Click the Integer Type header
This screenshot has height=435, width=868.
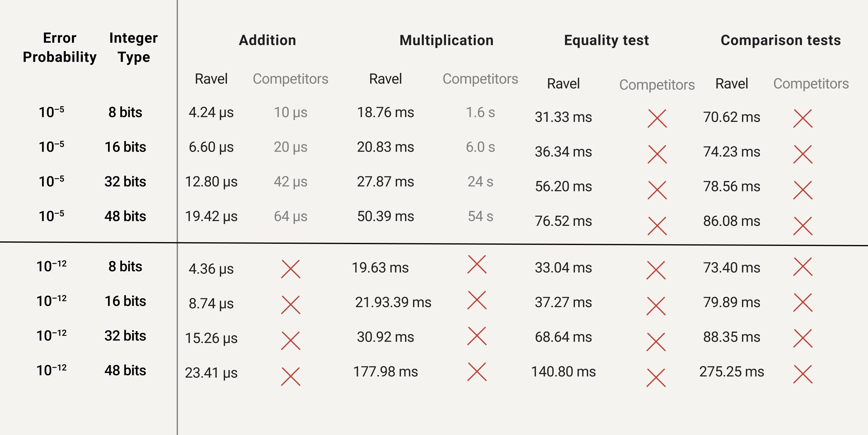point(133,47)
